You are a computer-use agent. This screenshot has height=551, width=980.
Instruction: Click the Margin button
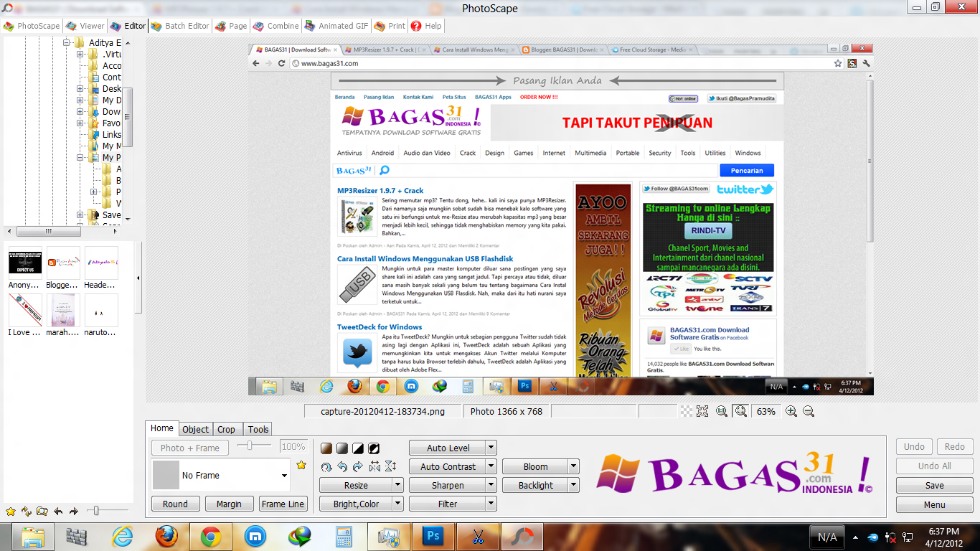point(229,504)
